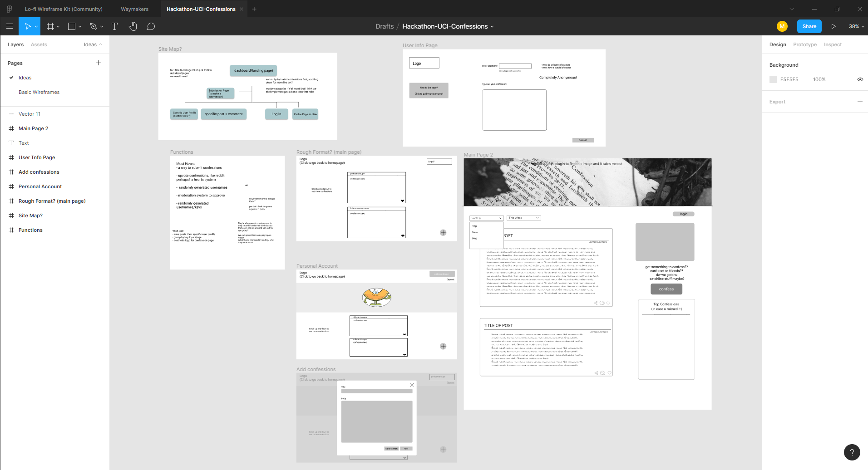
Task: Click the Share button
Action: (x=809, y=26)
